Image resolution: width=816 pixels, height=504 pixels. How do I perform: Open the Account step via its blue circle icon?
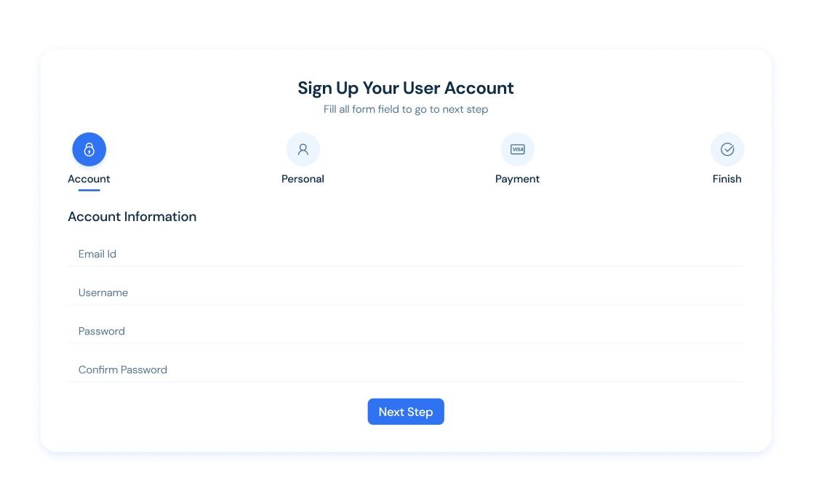pyautogui.click(x=89, y=149)
